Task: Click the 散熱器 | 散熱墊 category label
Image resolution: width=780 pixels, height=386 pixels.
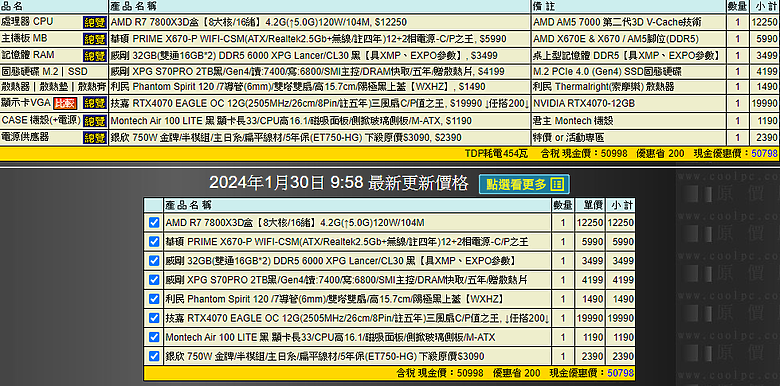Action: click(53, 87)
